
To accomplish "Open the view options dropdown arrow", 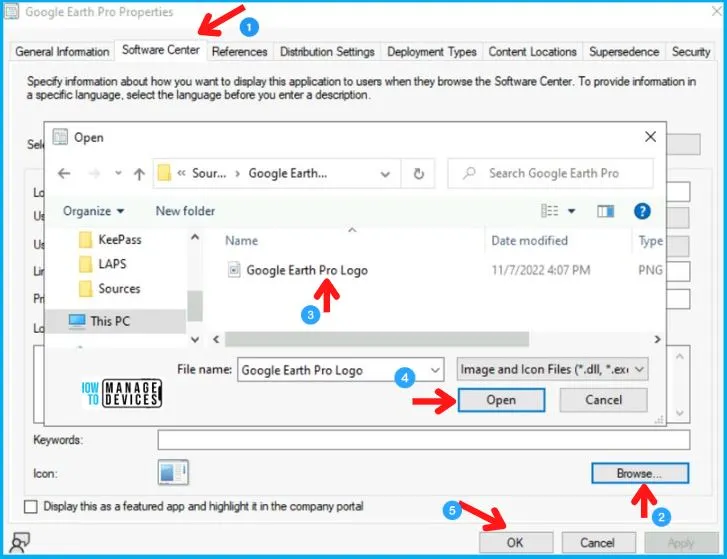I will pyautogui.click(x=572, y=211).
